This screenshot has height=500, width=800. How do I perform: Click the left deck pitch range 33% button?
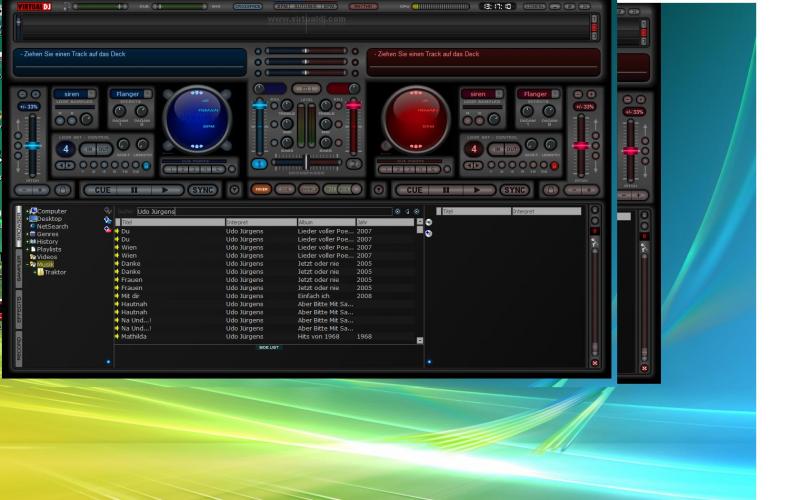point(29,107)
